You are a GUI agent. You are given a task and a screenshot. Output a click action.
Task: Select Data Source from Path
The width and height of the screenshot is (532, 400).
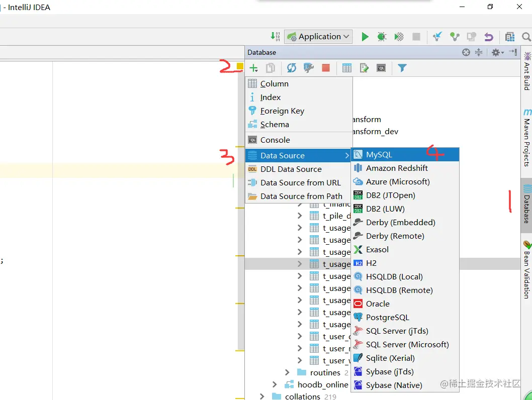point(299,196)
